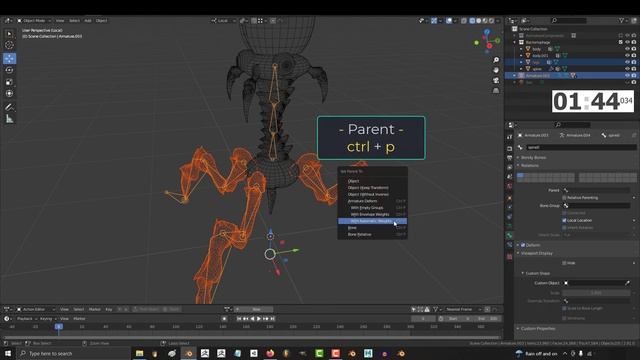Viewport: 640px width, 360px height.
Task: Uncheck the Local Location checkbox
Action: (x=564, y=220)
